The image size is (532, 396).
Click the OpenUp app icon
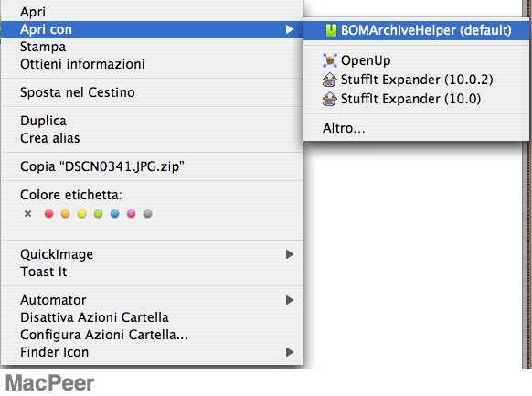(330, 60)
